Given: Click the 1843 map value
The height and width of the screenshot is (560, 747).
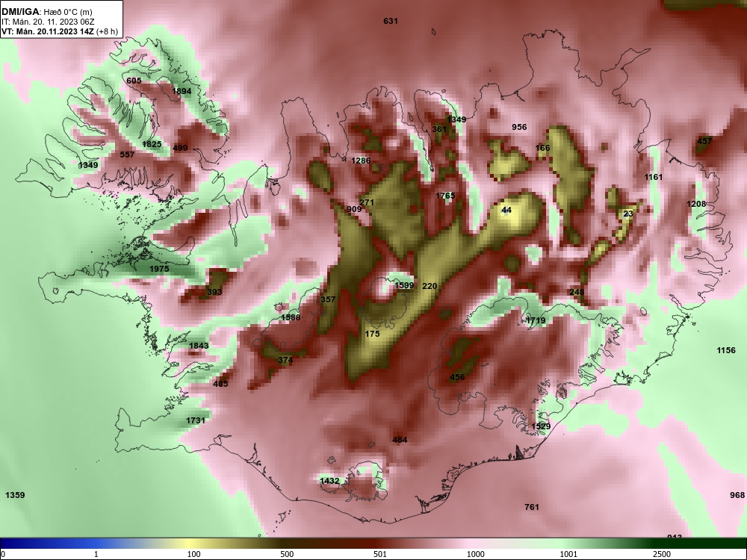Looking at the screenshot, I should (199, 346).
